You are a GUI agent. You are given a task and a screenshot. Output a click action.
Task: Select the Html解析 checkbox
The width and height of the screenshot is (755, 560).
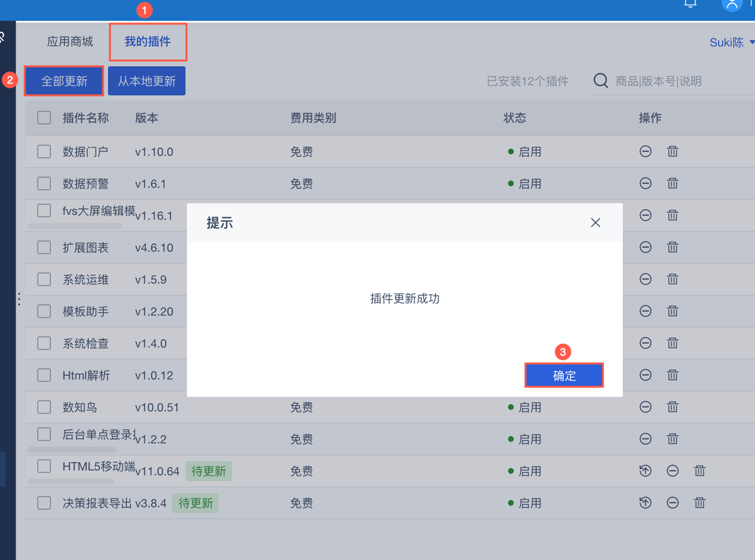[x=44, y=375]
